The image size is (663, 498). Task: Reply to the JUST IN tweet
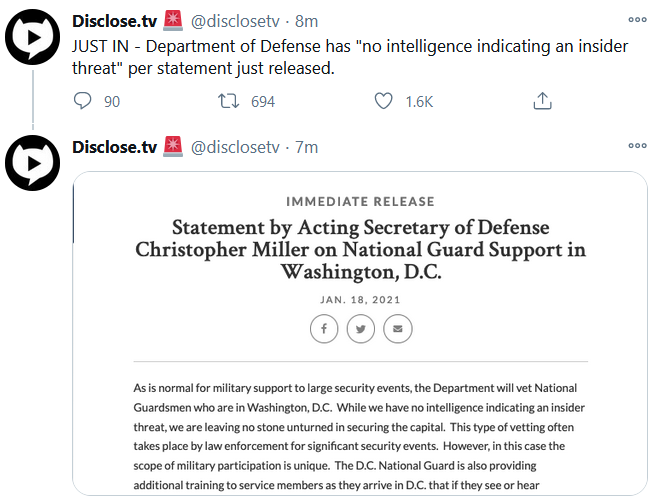(x=82, y=101)
